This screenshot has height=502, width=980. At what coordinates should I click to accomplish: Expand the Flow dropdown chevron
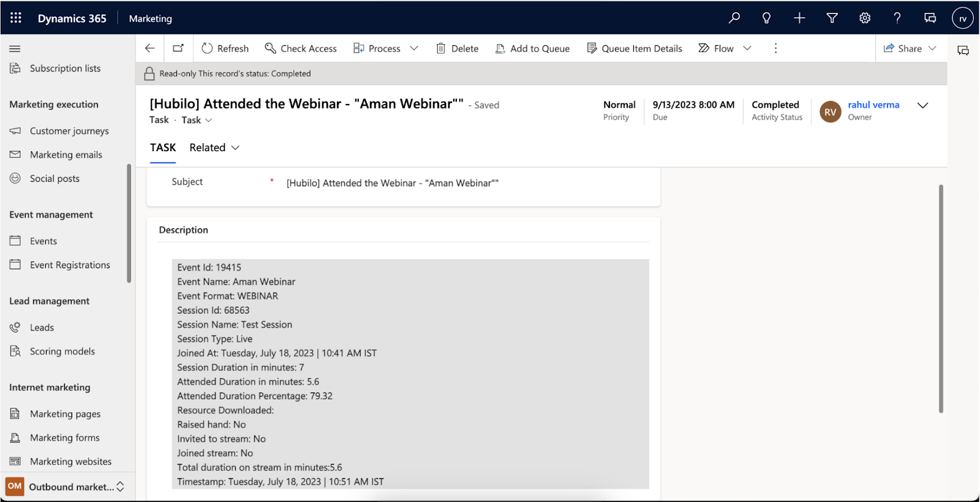click(x=747, y=48)
